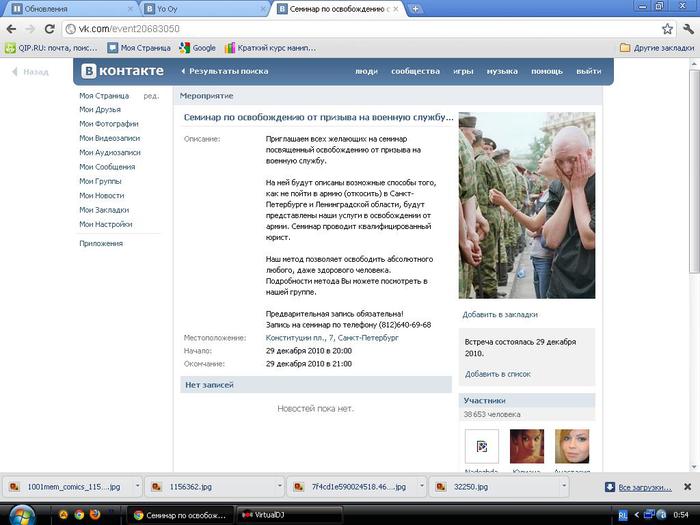The height and width of the screenshot is (525, 700).
Task: Click the event location Конституции пл., 7 link
Action: (x=332, y=338)
